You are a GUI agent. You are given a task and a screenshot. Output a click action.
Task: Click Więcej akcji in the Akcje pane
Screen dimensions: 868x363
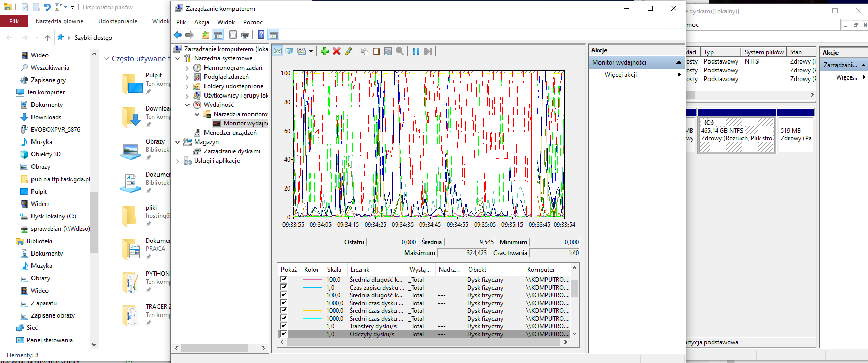tap(621, 75)
